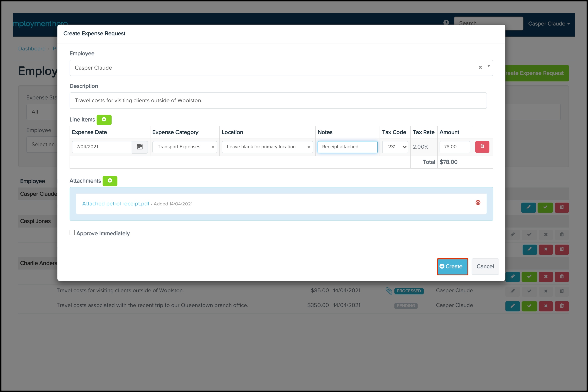Image resolution: width=588 pixels, height=392 pixels.
Task: Open the Attached petrol receipt.pdf link
Action: 115,204
